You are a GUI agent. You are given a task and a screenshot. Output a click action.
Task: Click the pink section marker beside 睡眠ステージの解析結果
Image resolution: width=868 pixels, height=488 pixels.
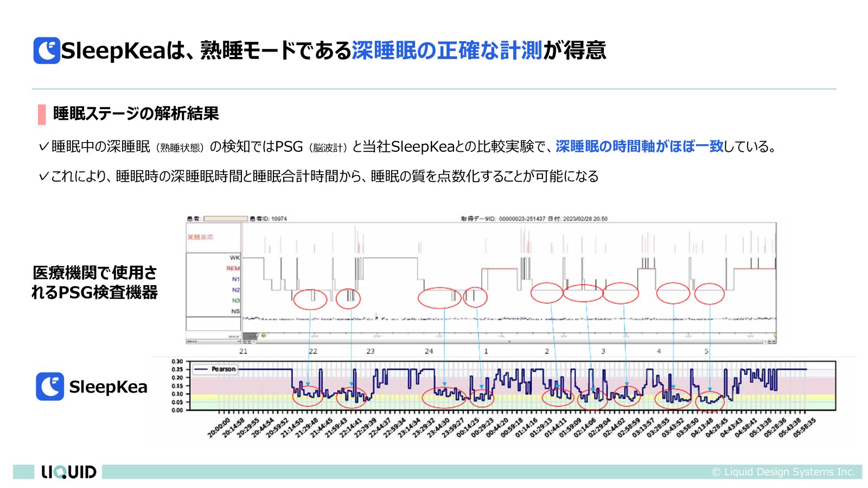click(x=42, y=114)
